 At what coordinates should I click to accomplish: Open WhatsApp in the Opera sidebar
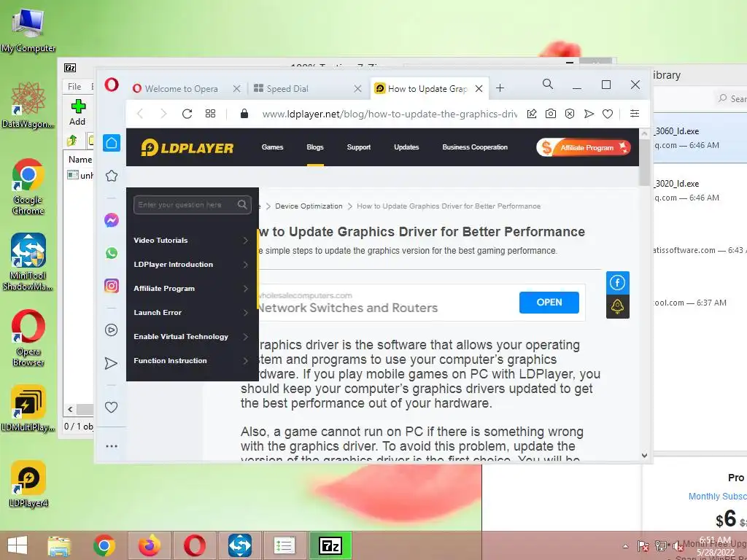click(112, 253)
